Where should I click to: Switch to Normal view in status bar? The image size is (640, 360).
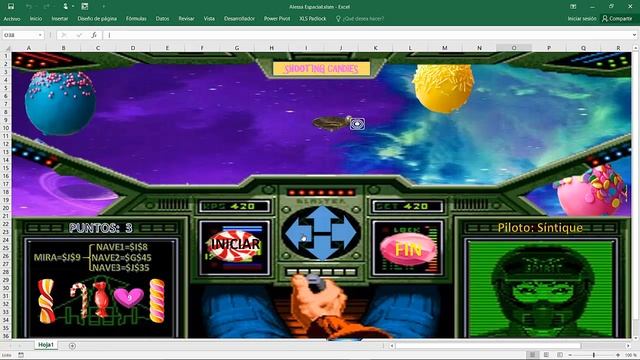[x=532, y=355]
